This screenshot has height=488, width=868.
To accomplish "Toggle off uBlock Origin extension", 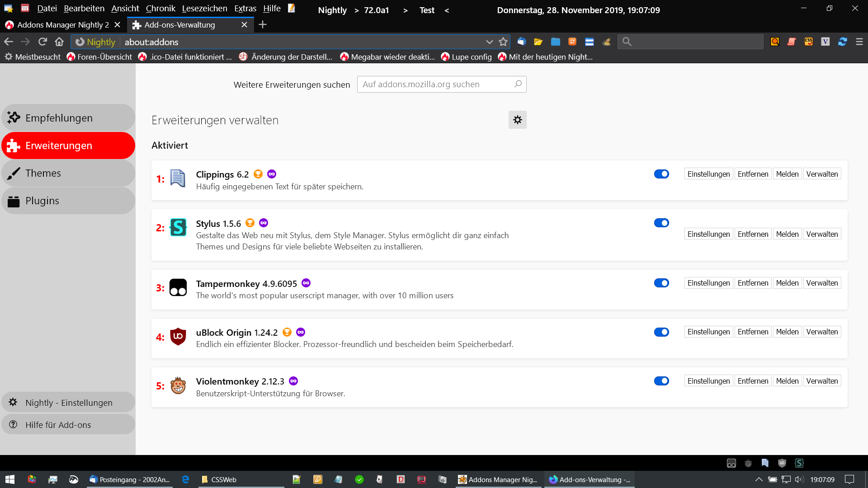I will tap(661, 332).
